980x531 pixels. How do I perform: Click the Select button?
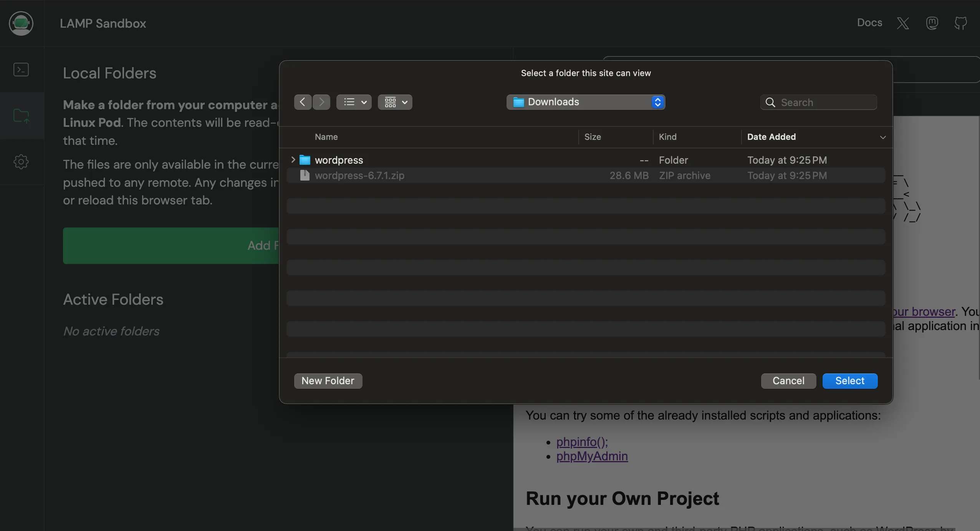click(850, 381)
